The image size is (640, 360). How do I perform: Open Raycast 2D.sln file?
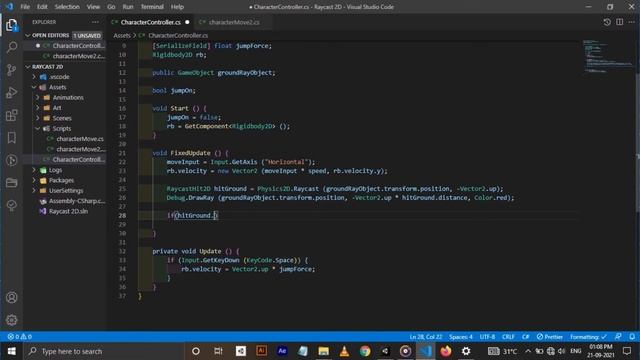68,211
